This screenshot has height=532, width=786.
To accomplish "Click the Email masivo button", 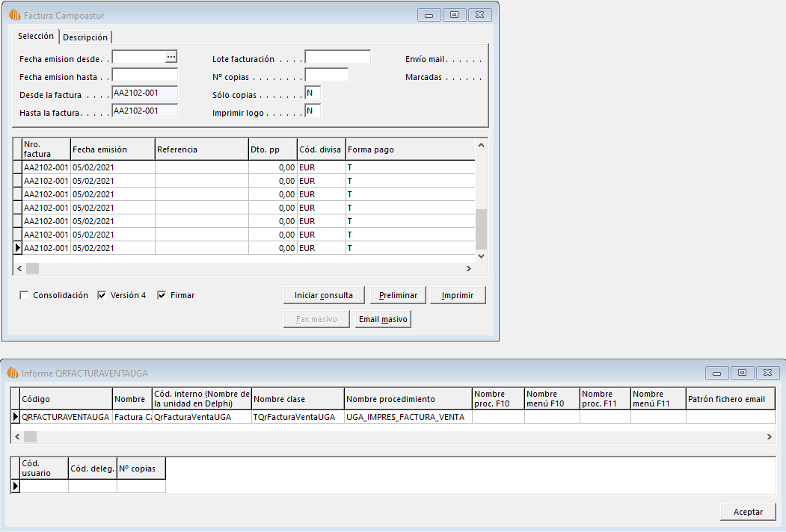I will pos(384,319).
